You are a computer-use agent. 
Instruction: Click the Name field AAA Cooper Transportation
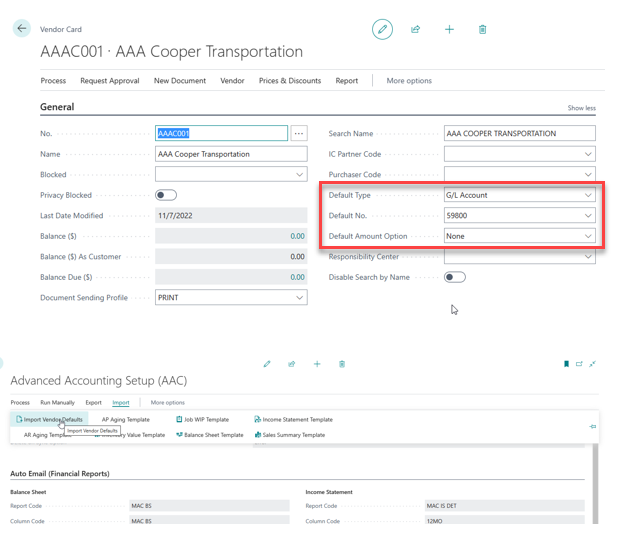click(x=231, y=154)
